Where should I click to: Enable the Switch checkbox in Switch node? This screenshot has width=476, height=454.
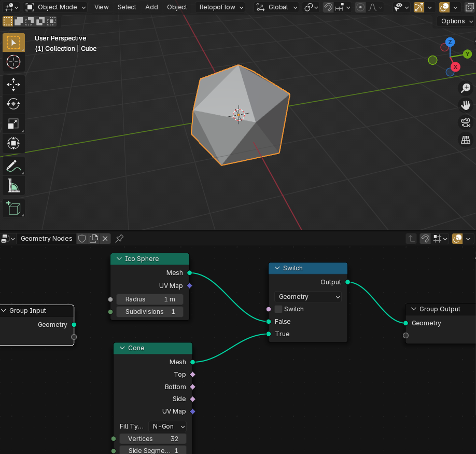coord(278,309)
